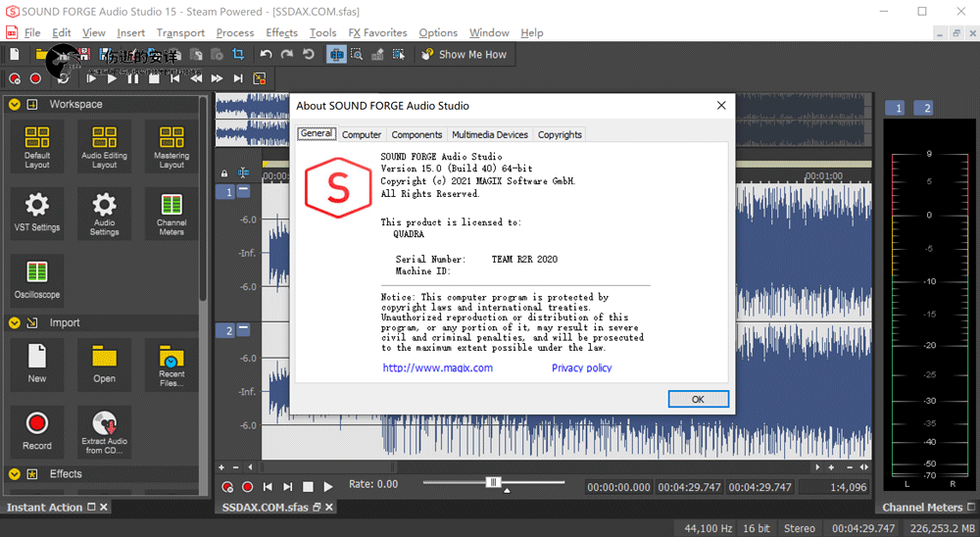Click Record in the transport toolbar
The height and width of the screenshot is (537, 980).
[x=35, y=78]
